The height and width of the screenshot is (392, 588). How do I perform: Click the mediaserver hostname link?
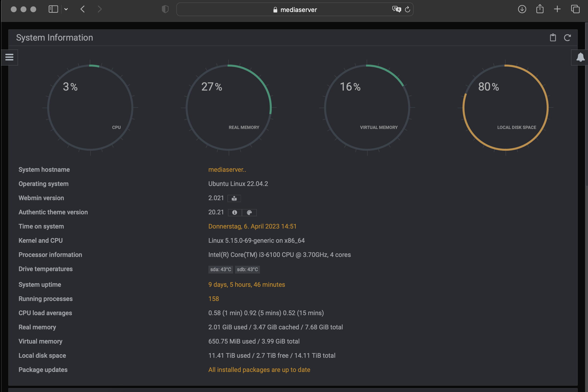click(227, 170)
